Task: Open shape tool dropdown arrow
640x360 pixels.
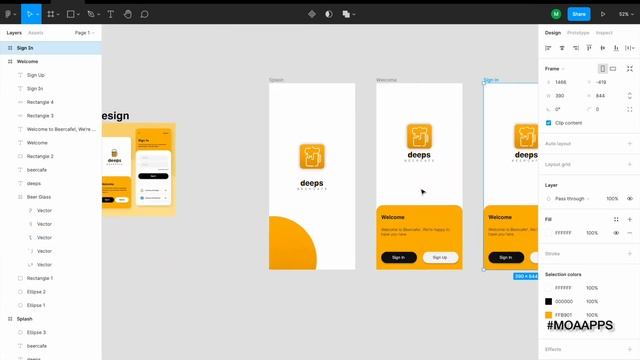Action: point(78,14)
